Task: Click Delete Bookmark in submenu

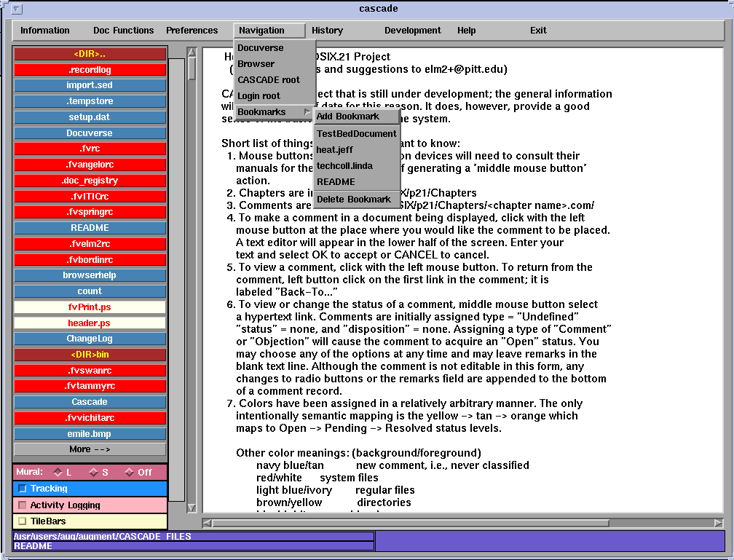Action: tap(357, 199)
